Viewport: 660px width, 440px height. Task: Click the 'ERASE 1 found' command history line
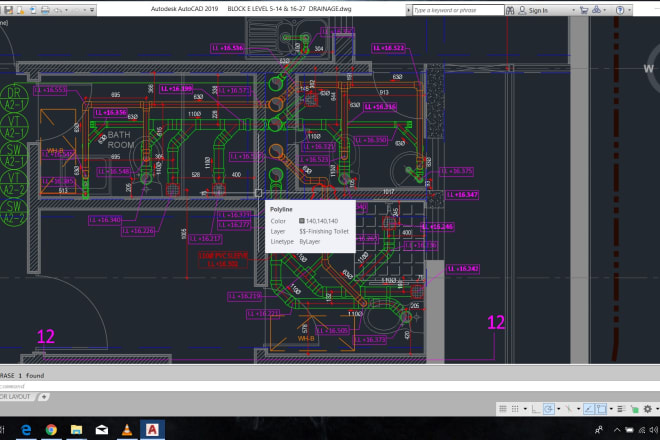pos(22,375)
